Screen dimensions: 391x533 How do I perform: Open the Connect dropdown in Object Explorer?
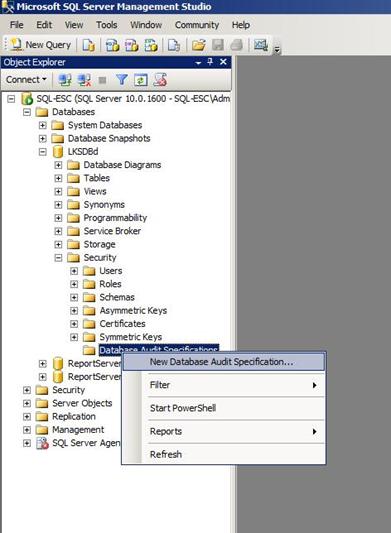pyautogui.click(x=26, y=80)
